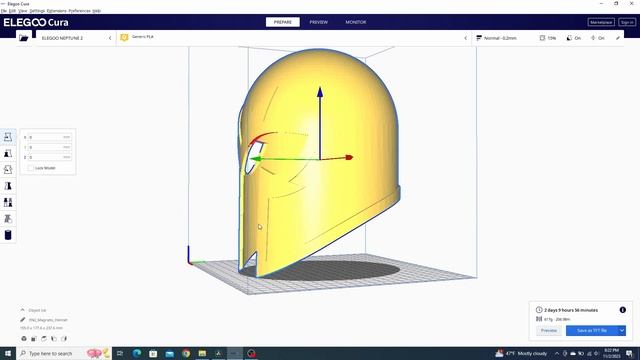The height and width of the screenshot is (360, 640).
Task: Open Microsoft Edge from taskbar
Action: click(x=137, y=353)
